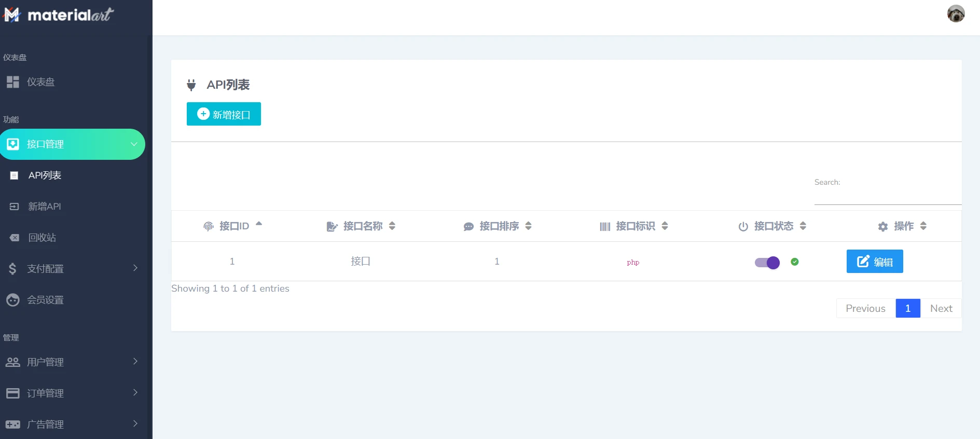Toggle the 接口状态 switch for row 1
Screen dimensions: 980x439
coord(767,263)
